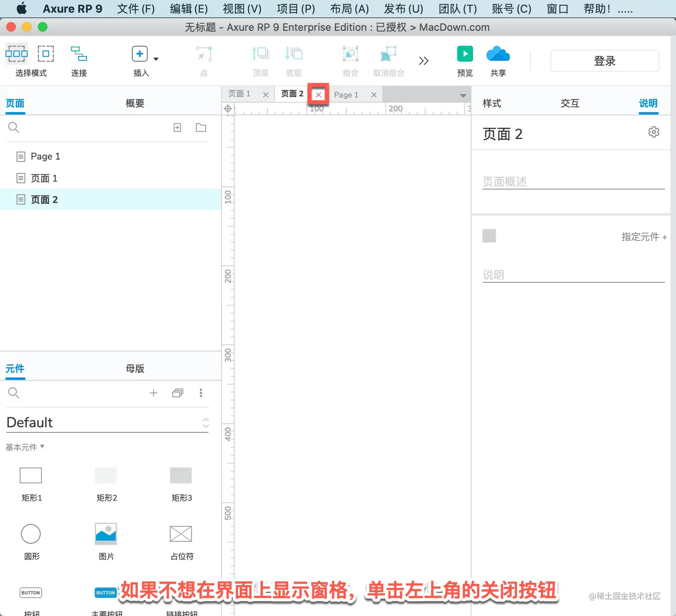Open notes settings gear icon

(x=654, y=132)
